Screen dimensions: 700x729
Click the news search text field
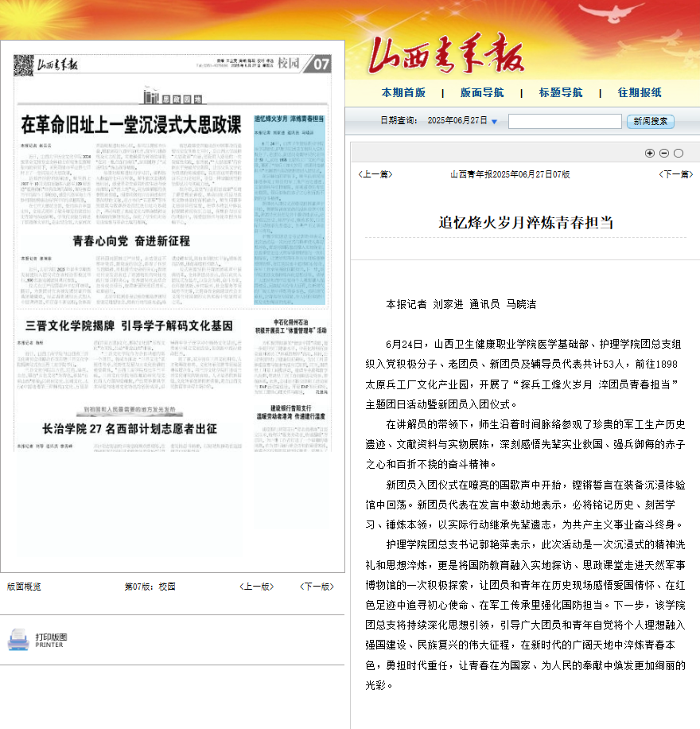coord(565,122)
